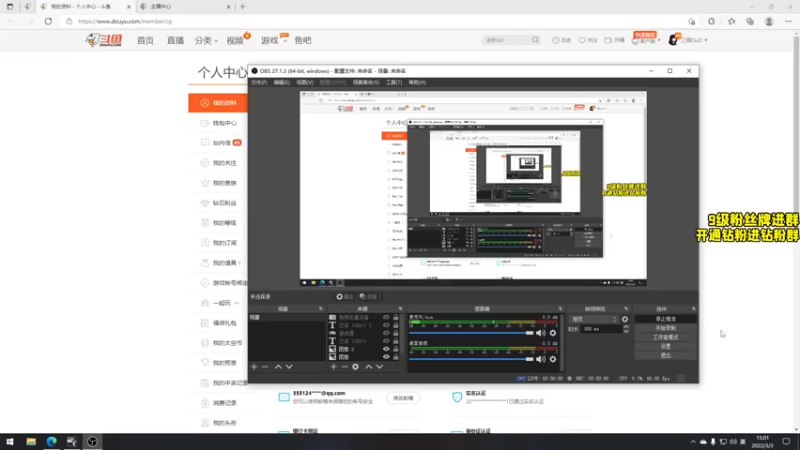Switch to the 主播中心 browser tab

pos(184,7)
